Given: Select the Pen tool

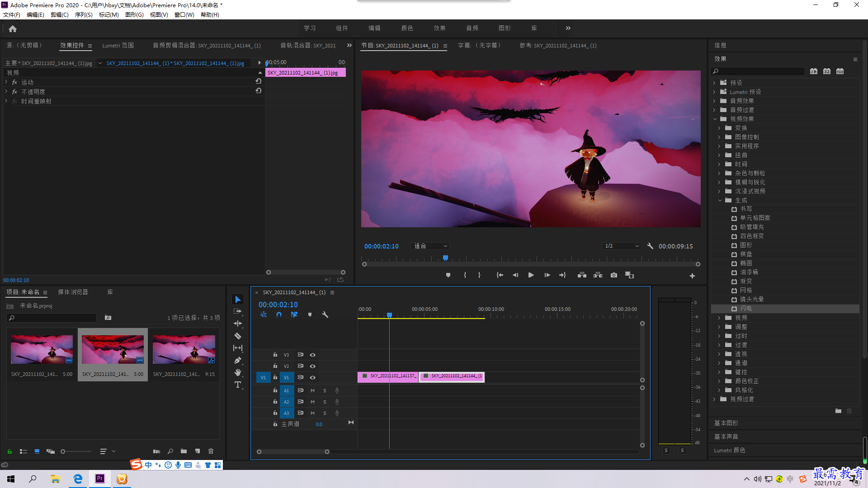Looking at the screenshot, I should pos(238,360).
